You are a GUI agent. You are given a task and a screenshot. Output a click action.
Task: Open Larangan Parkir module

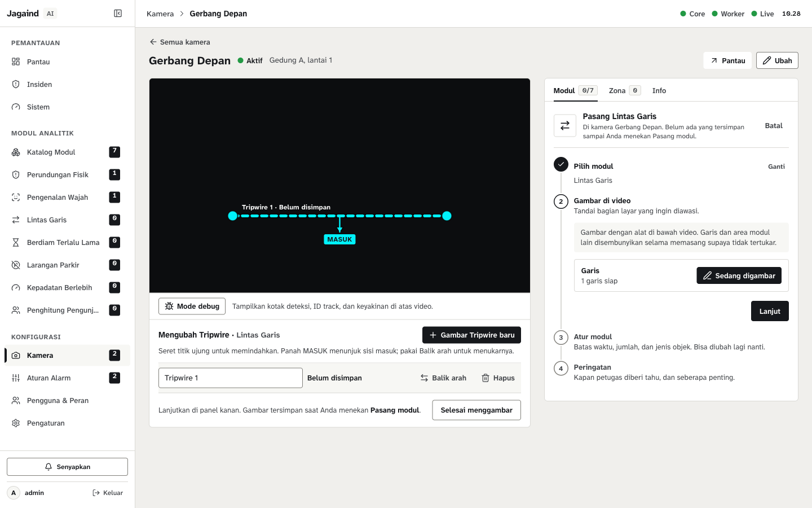[67, 265]
